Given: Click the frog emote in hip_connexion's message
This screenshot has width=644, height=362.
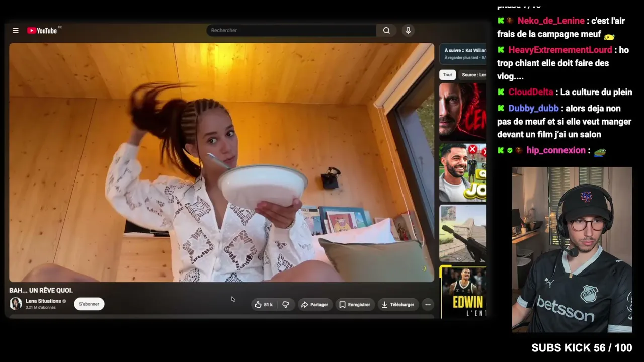Looking at the screenshot, I should point(600,151).
